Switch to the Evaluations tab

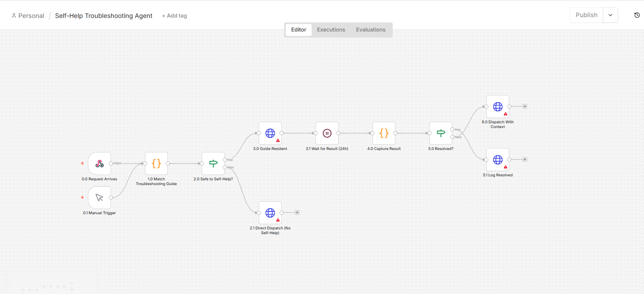371,30
